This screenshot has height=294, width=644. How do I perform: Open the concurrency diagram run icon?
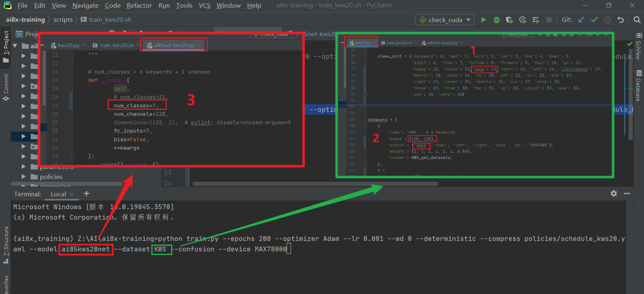click(x=536, y=20)
